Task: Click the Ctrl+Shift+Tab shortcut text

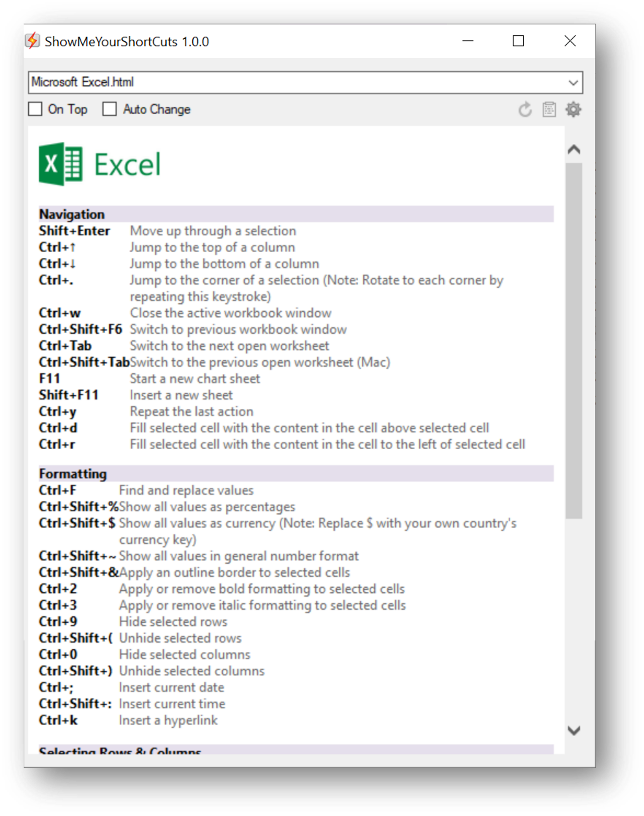Action: pyautogui.click(x=84, y=362)
